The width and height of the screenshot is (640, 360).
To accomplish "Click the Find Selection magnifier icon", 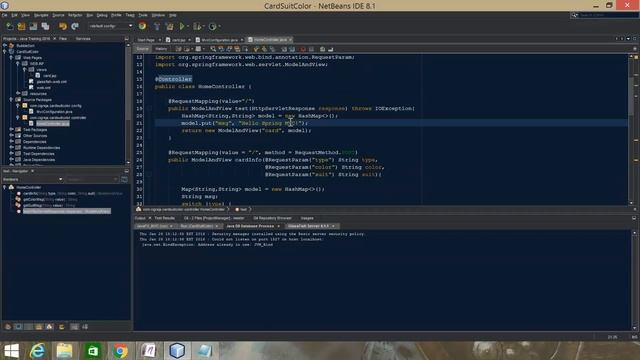I will (213, 49).
